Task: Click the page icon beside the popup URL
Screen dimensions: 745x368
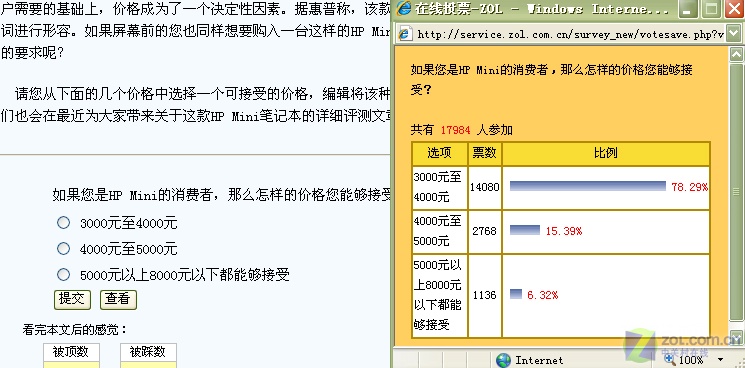Action: tap(404, 34)
